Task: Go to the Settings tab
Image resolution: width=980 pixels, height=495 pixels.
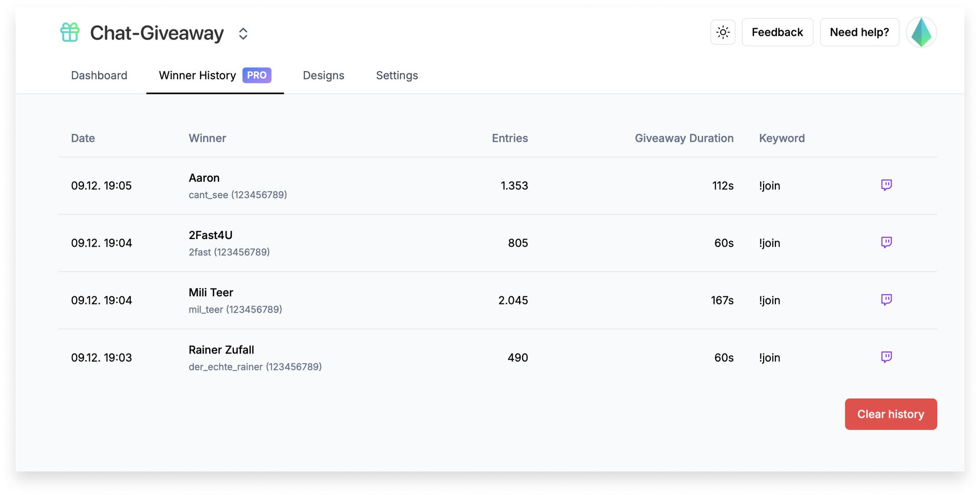Action: tap(397, 75)
